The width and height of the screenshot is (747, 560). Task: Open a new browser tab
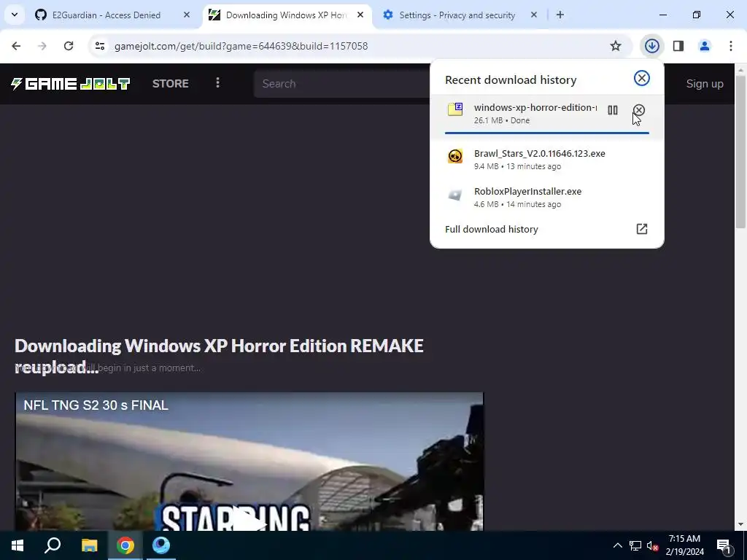click(x=560, y=15)
